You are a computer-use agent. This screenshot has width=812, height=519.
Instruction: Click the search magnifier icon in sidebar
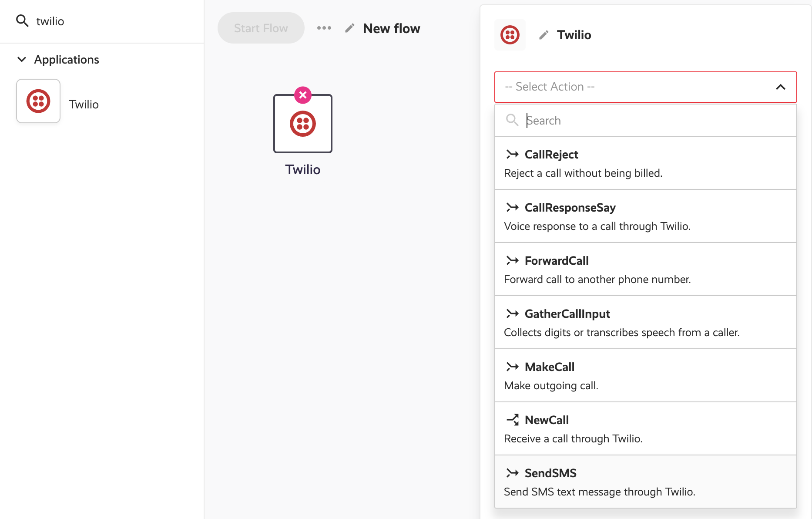tap(22, 21)
